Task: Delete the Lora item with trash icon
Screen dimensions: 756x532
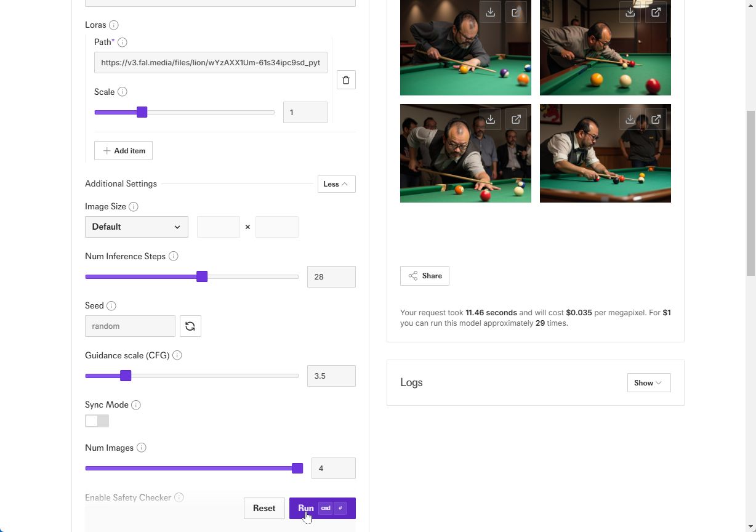Action: (x=346, y=80)
